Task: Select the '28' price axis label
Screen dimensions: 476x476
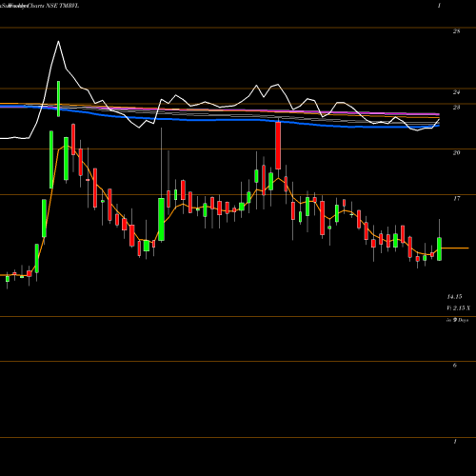Action: (456, 31)
